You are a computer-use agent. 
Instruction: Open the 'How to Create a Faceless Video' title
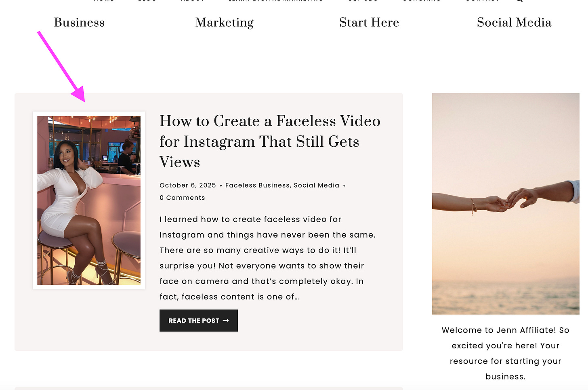[270, 141]
